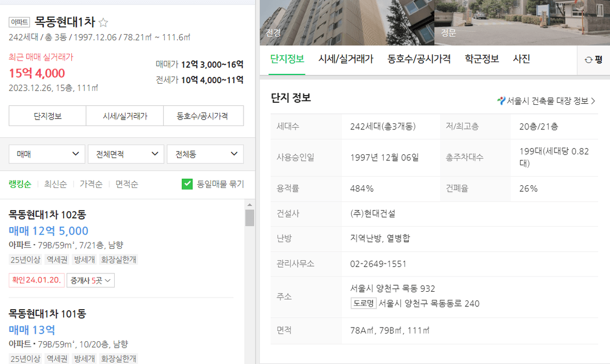Sort listings by 랭킹순
The height and width of the screenshot is (364, 610).
pyautogui.click(x=20, y=184)
